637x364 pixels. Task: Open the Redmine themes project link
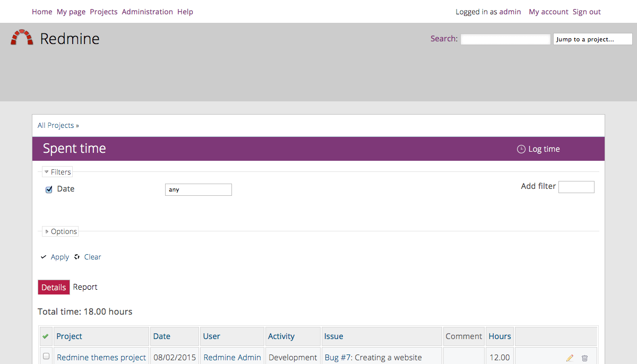tap(101, 358)
